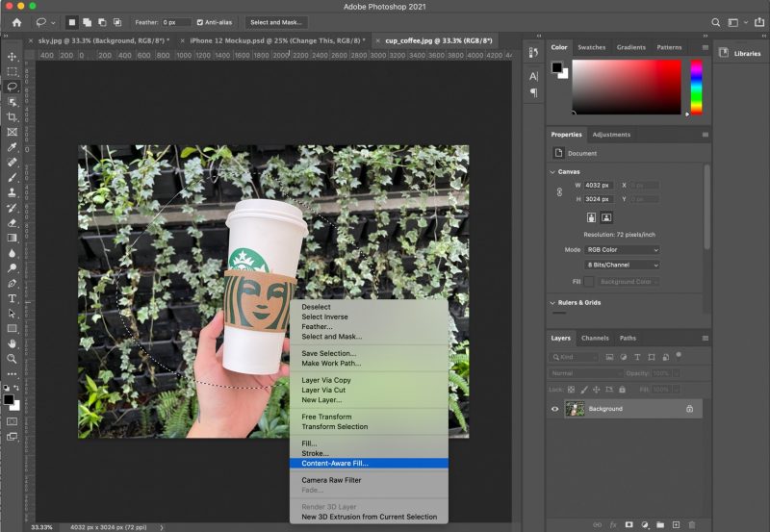Open the Libraries panel icon
This screenshot has width=770, height=532.
tap(724, 53)
